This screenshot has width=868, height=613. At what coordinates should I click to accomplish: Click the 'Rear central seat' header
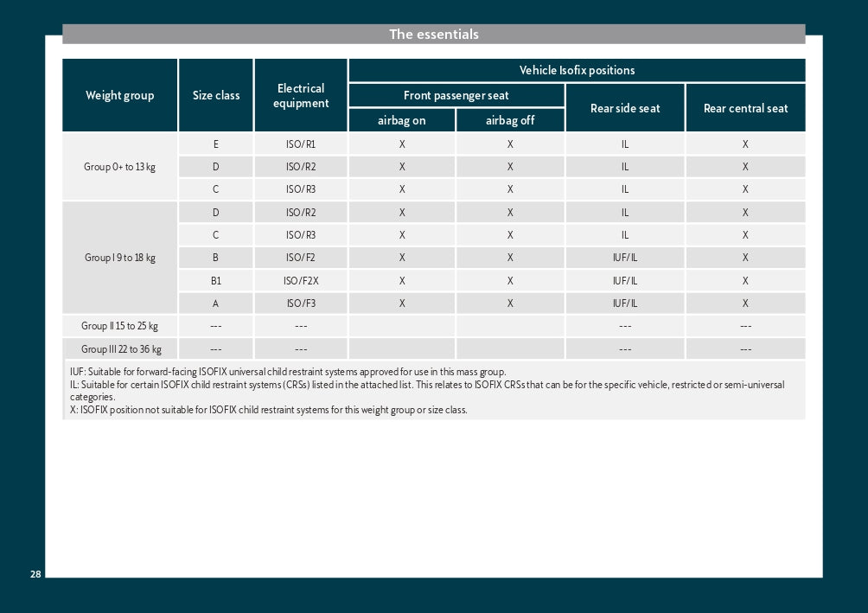[745, 108]
